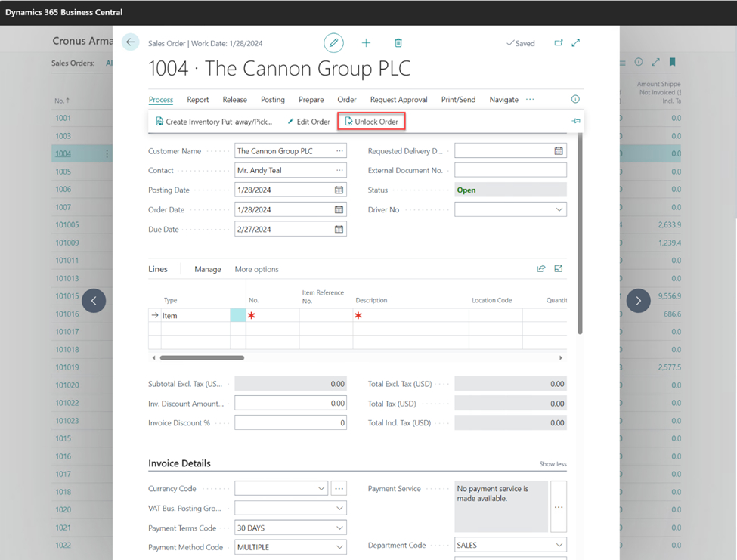Open the Process menu tab

(x=161, y=100)
